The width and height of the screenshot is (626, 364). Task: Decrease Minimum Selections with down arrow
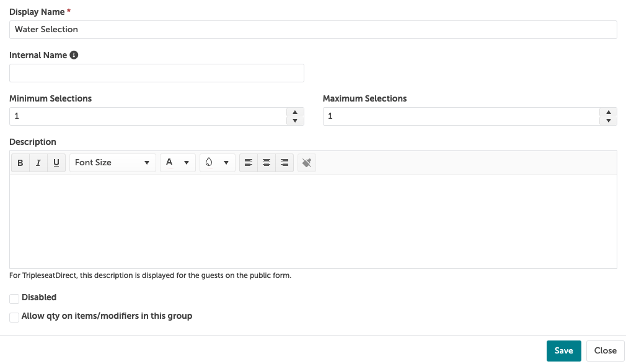[295, 120]
